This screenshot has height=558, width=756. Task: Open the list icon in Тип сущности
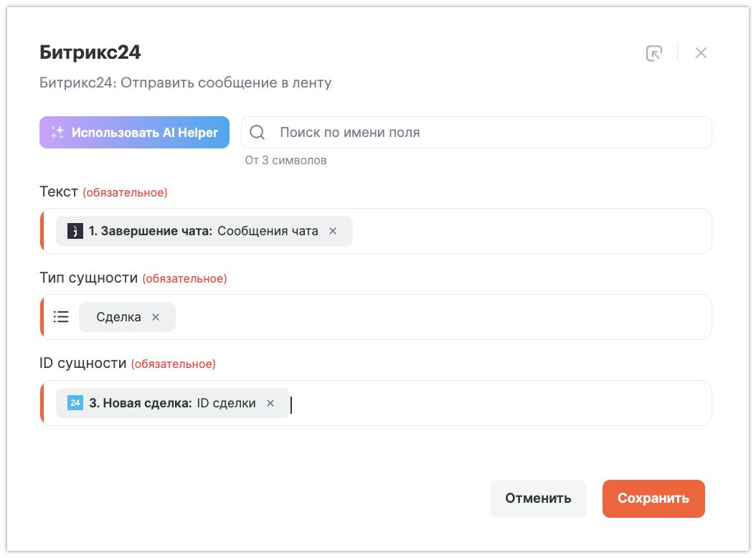[x=61, y=316]
